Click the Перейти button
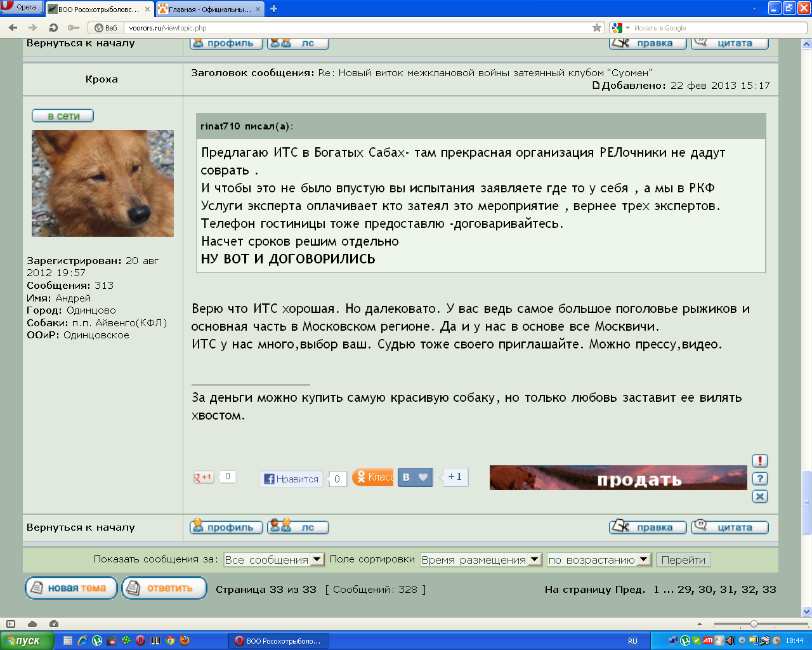812x650 pixels. (x=683, y=560)
